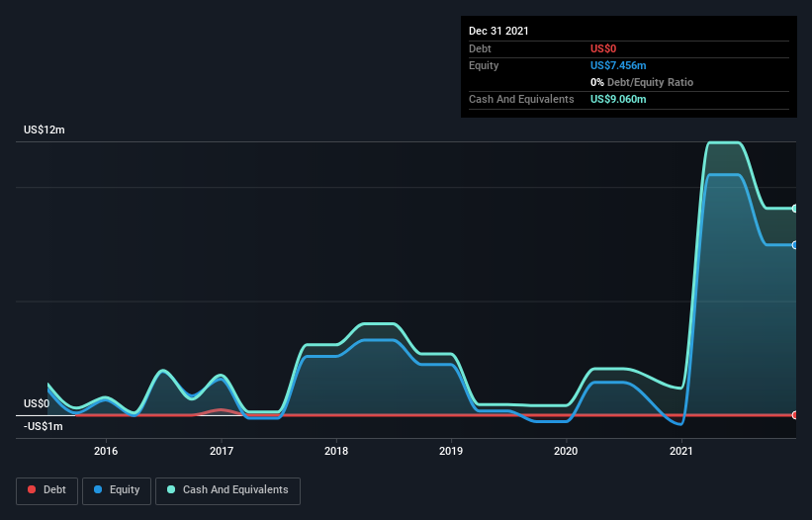Screen dimensions: 812x520
Task: Click the -US$1m y-axis label
Action: pos(43,426)
